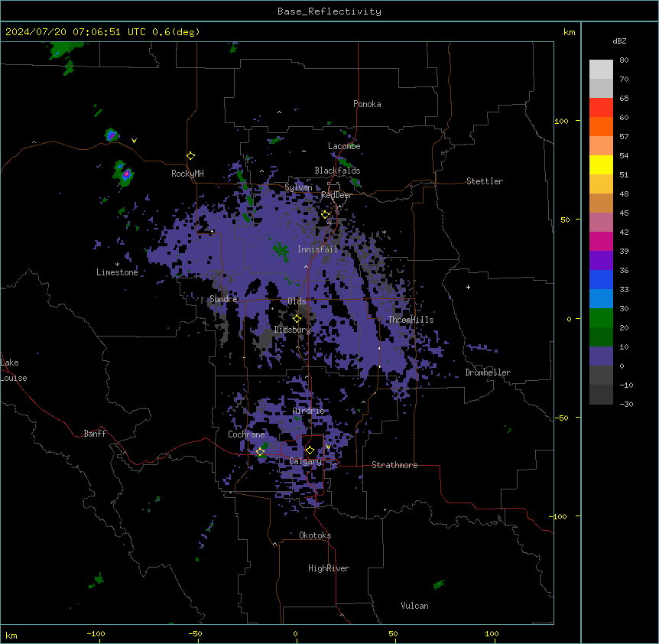Click the slate purple 10-0 legend band
659x644 pixels.
click(x=601, y=356)
